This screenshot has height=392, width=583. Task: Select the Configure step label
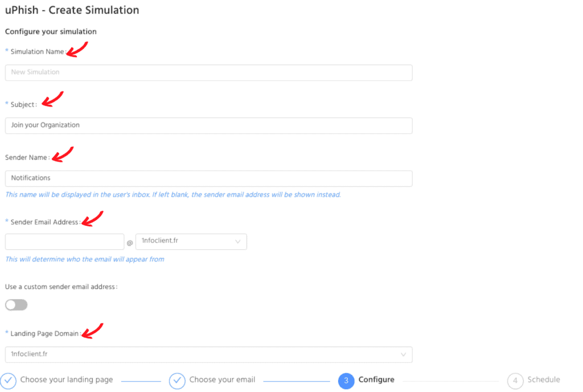pyautogui.click(x=376, y=379)
